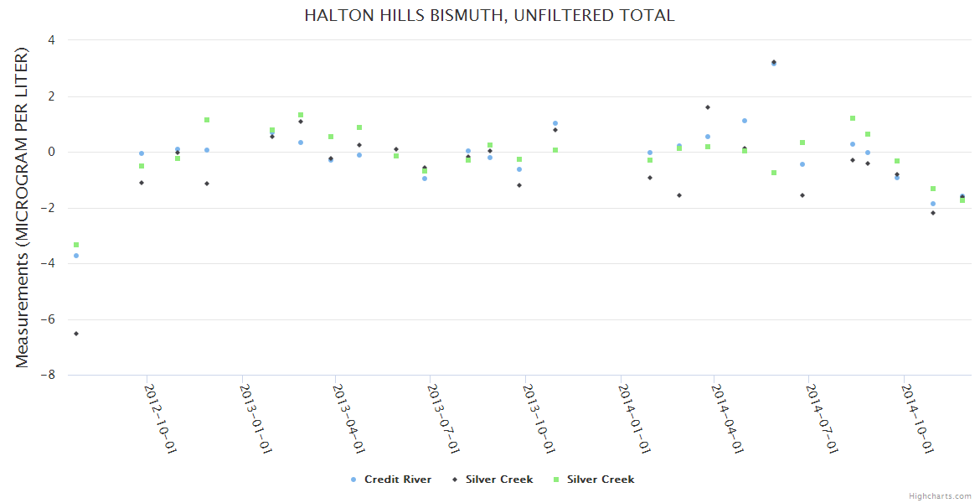The image size is (980, 503).
Task: Hide the Silver Creek series with green square
Action: click(601, 480)
